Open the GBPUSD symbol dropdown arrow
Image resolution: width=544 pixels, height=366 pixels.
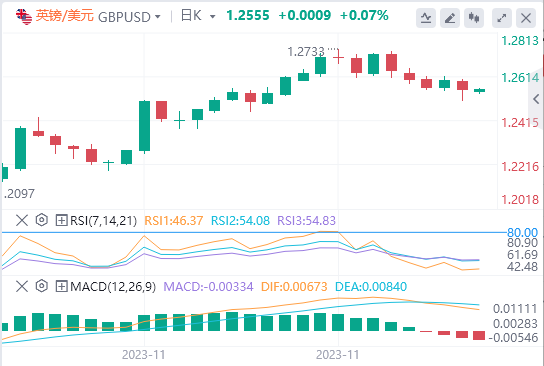(x=158, y=17)
